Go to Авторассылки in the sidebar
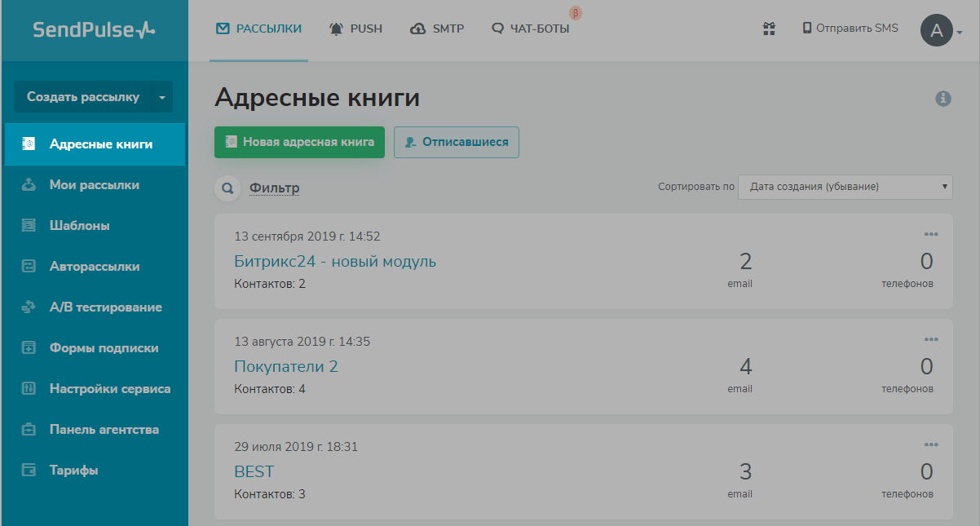 (x=95, y=267)
